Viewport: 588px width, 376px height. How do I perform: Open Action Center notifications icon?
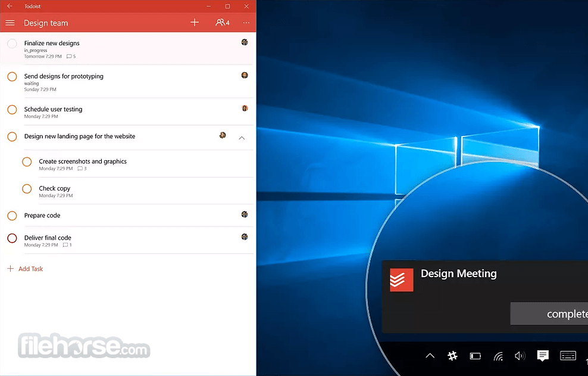[x=543, y=355]
